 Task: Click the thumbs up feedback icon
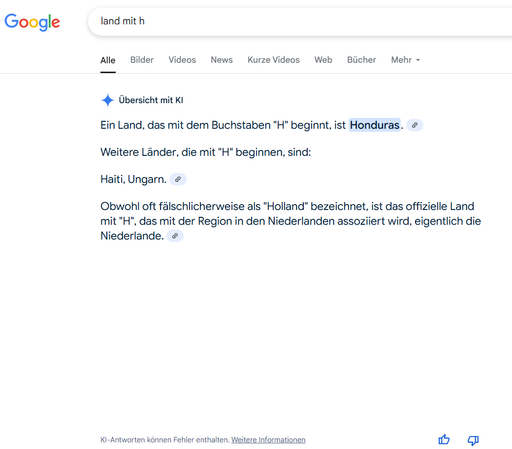coord(444,440)
